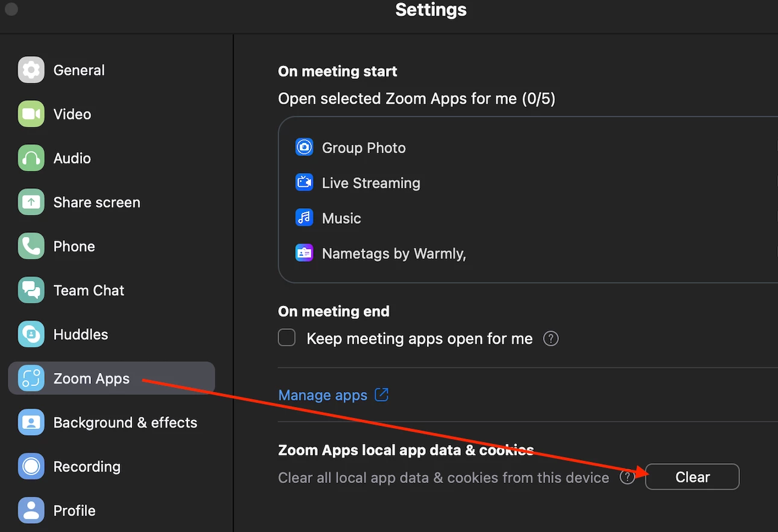Click the Phone label in sidebar
The image size is (778, 532).
click(x=74, y=246)
